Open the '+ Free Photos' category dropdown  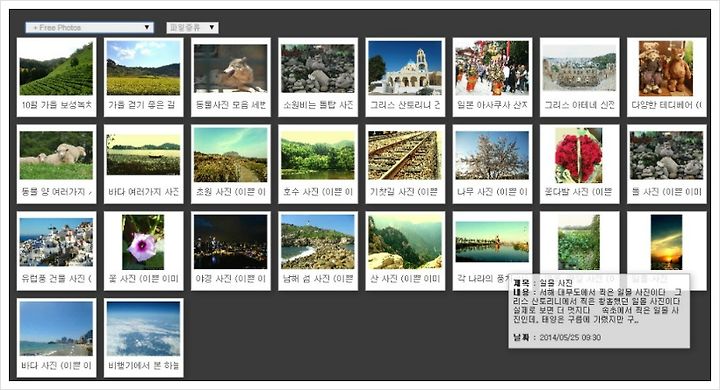coord(90,28)
